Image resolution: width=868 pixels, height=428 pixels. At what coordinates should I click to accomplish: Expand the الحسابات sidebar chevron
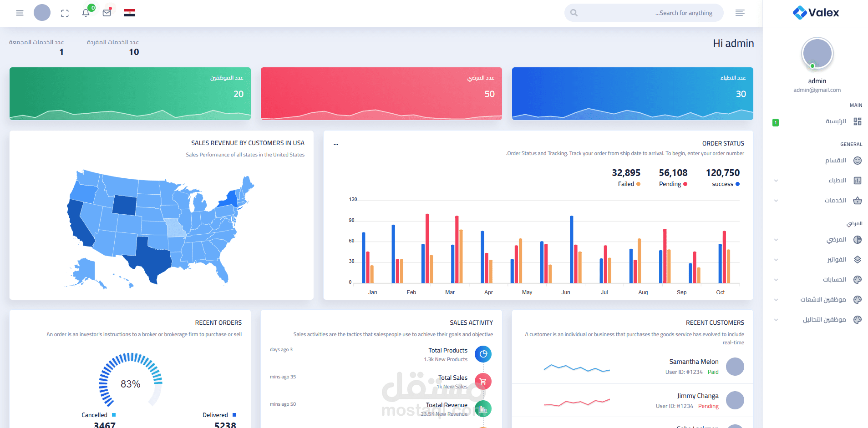coord(776,280)
